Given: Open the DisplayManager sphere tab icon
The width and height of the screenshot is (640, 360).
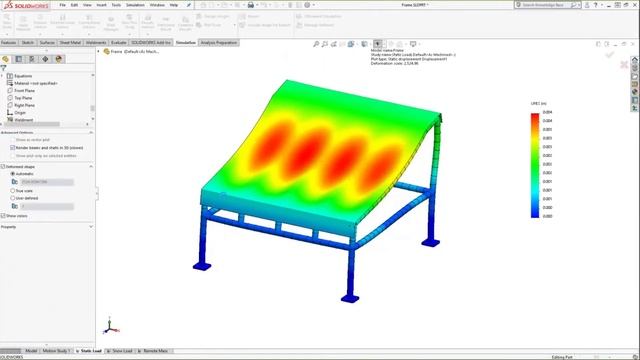Looking at the screenshot, I should [59, 59].
